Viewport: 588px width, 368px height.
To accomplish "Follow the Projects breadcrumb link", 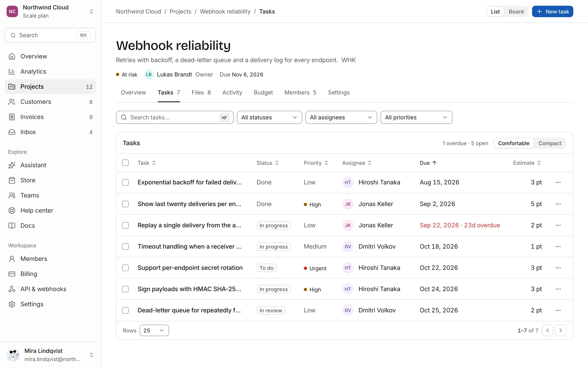I will [x=180, y=11].
